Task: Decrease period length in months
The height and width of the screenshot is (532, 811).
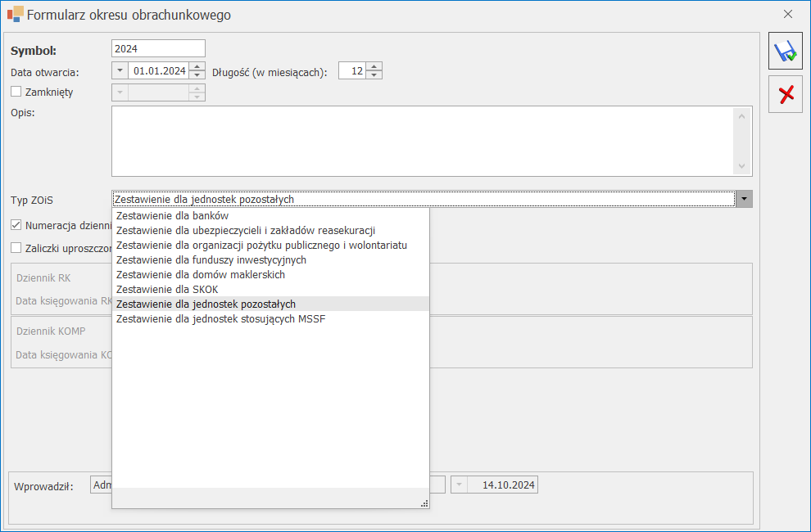Action: [374, 74]
